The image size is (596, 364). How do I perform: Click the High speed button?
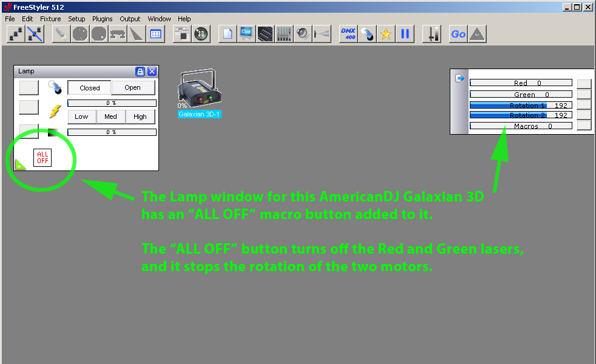140,116
